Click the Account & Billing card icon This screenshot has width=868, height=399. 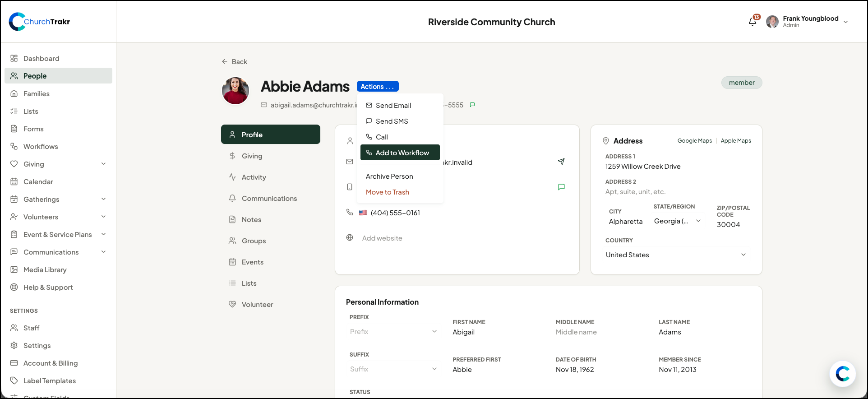point(14,363)
